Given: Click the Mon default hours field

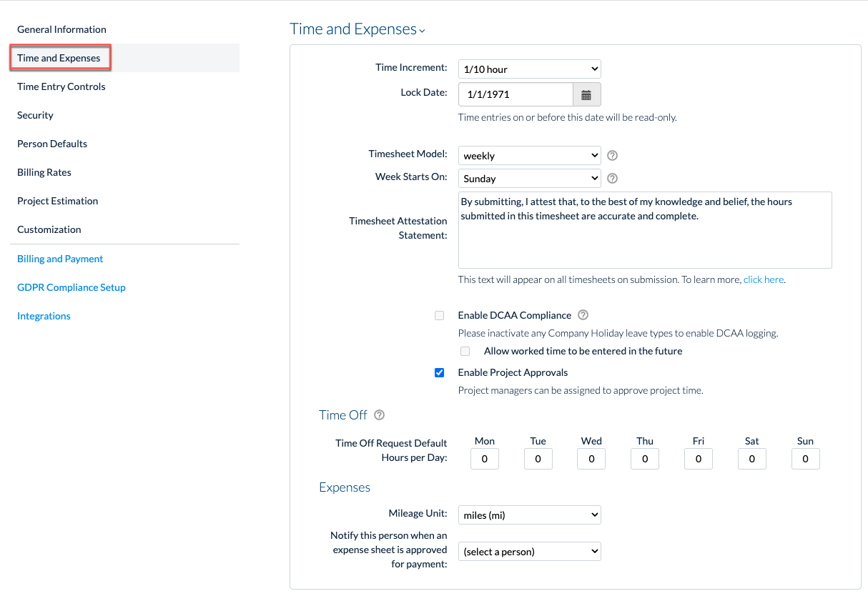Looking at the screenshot, I should point(485,459).
